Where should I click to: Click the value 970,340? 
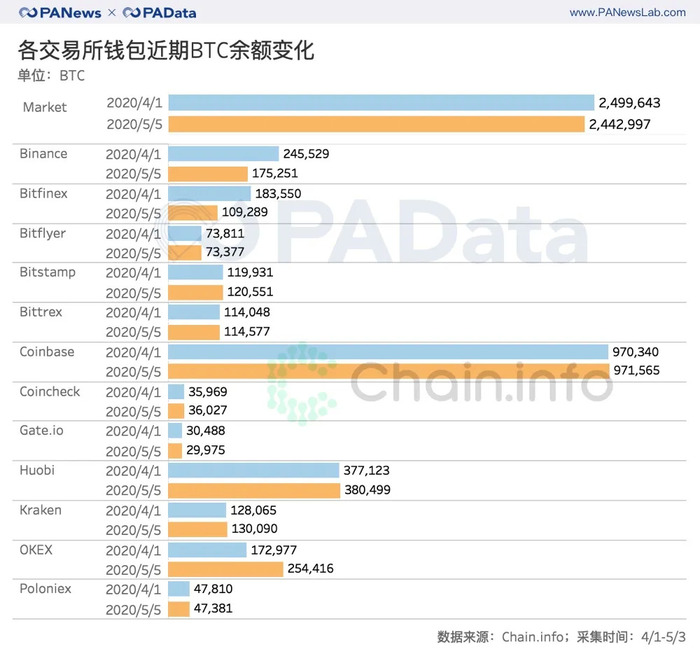[x=635, y=352]
